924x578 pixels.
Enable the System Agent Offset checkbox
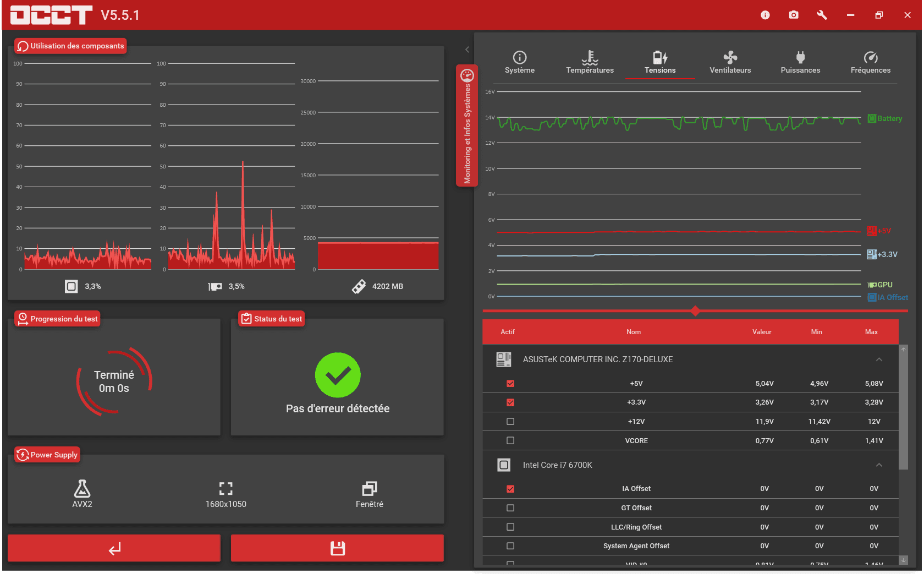[510, 546]
